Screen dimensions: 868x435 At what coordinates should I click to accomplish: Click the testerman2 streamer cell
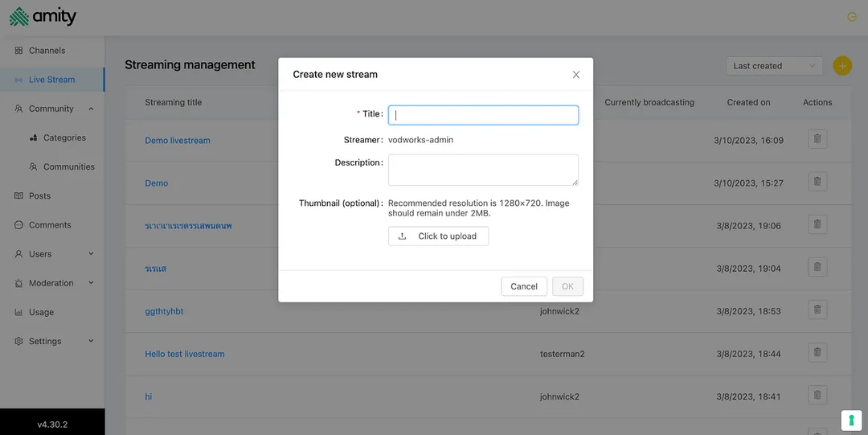point(563,354)
